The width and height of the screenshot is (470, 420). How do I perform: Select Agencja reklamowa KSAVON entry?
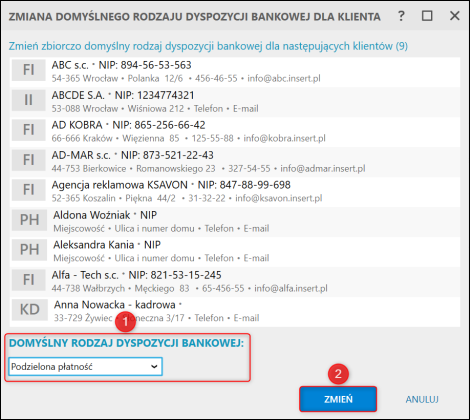tap(235, 192)
